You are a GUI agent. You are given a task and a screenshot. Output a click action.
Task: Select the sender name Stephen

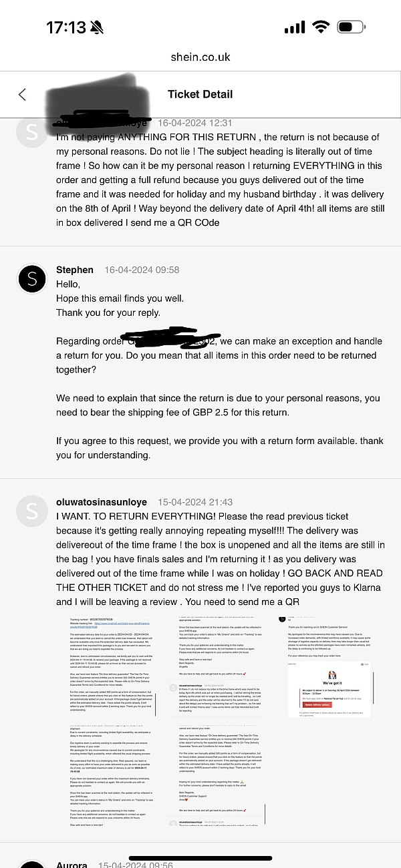(75, 270)
